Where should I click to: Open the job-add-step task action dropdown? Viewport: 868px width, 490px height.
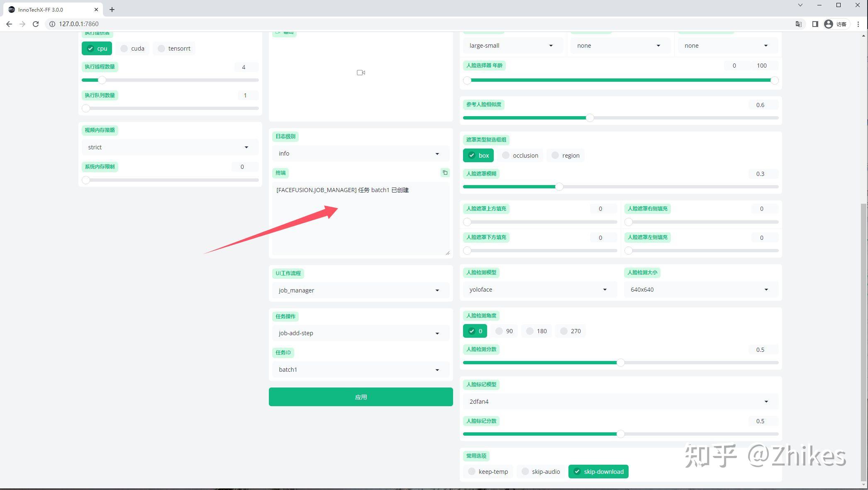pyautogui.click(x=361, y=333)
